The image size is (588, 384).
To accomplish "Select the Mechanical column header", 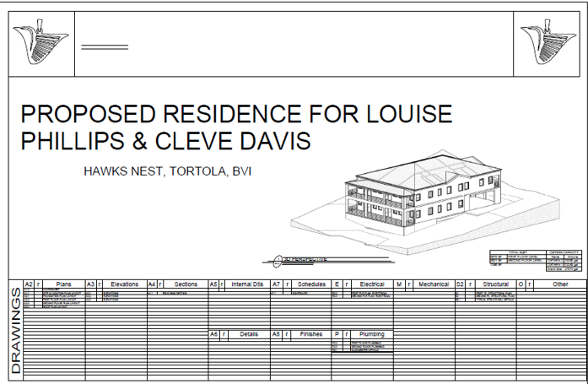I will point(434,284).
